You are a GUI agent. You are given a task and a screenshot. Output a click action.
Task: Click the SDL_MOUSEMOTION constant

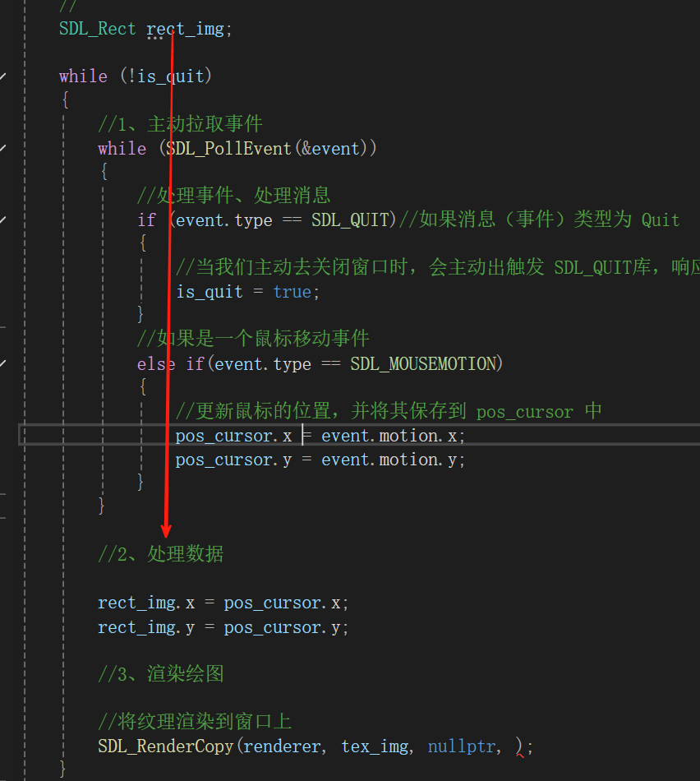pos(423,363)
